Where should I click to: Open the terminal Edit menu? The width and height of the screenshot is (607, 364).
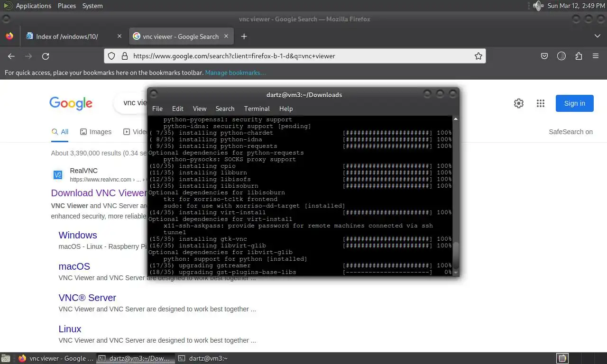[178, 109]
